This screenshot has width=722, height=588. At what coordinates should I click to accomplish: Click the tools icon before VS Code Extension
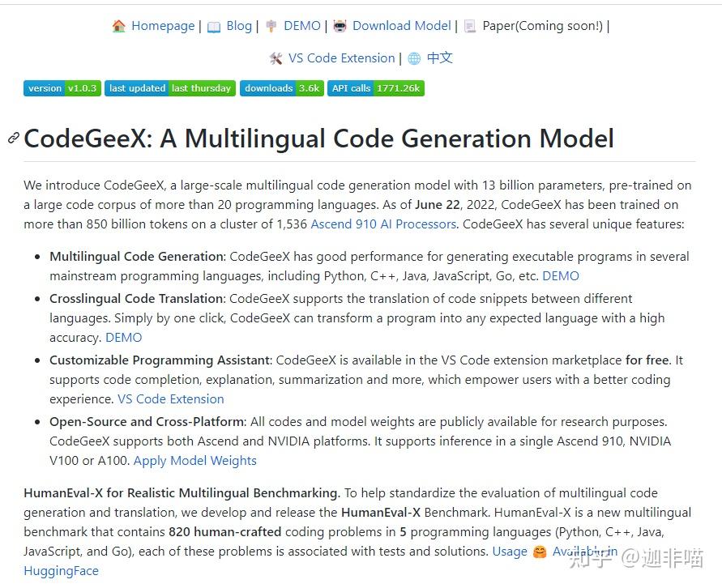[275, 58]
